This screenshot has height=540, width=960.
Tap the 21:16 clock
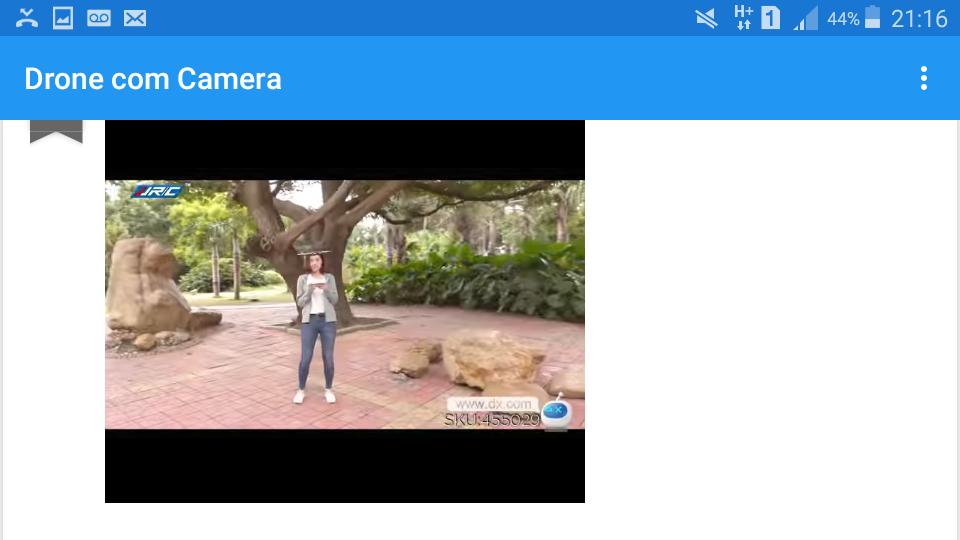(919, 19)
